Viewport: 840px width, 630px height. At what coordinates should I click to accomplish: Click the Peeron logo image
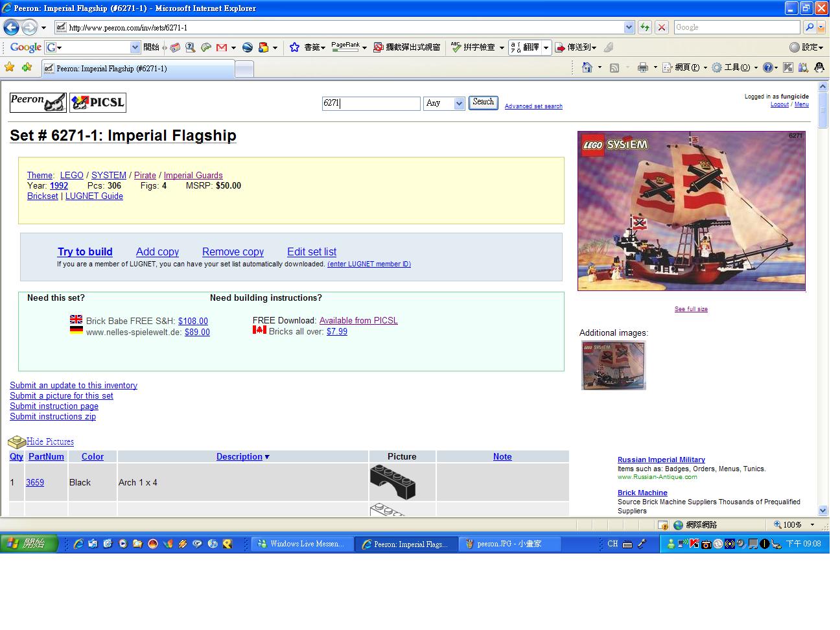coord(38,102)
